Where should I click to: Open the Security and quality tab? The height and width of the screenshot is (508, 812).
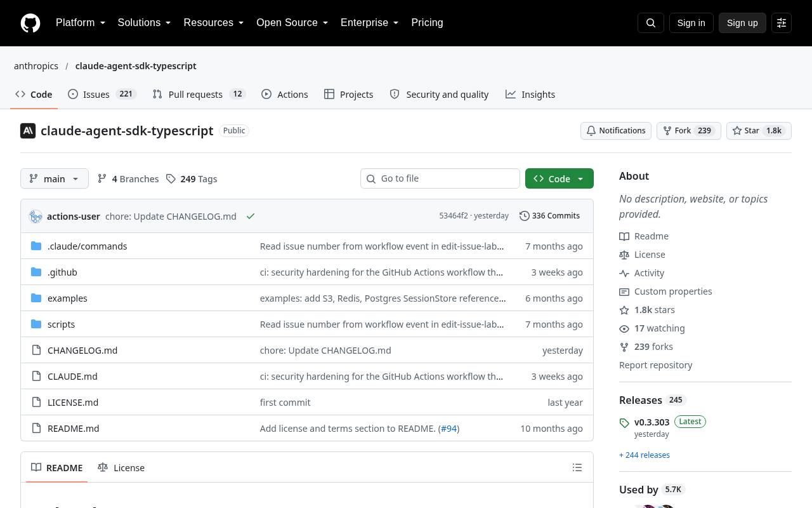click(439, 94)
